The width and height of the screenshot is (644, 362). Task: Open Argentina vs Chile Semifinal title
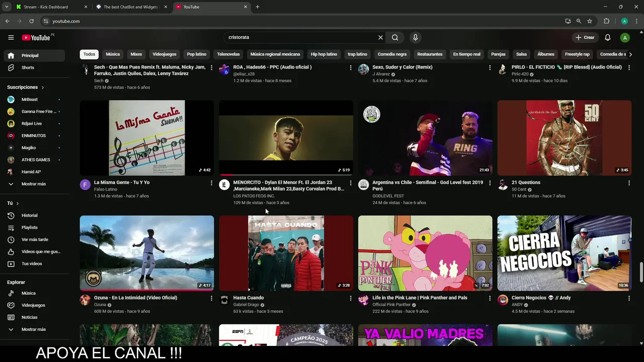[x=428, y=186]
